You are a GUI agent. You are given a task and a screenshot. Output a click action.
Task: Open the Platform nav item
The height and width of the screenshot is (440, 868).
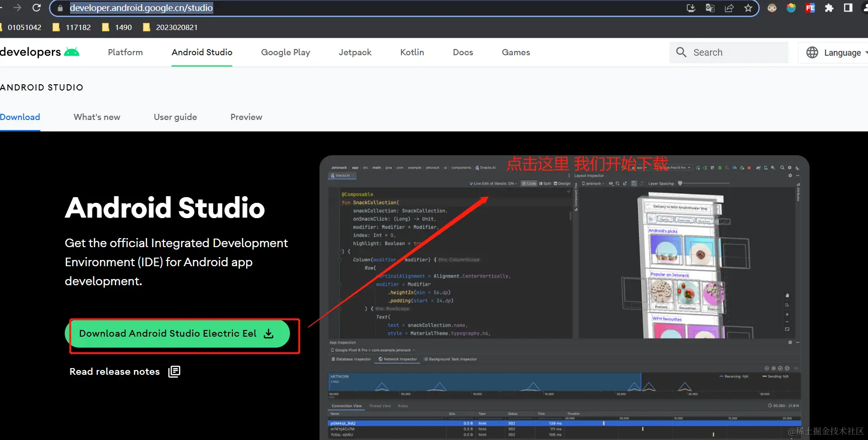pos(125,52)
